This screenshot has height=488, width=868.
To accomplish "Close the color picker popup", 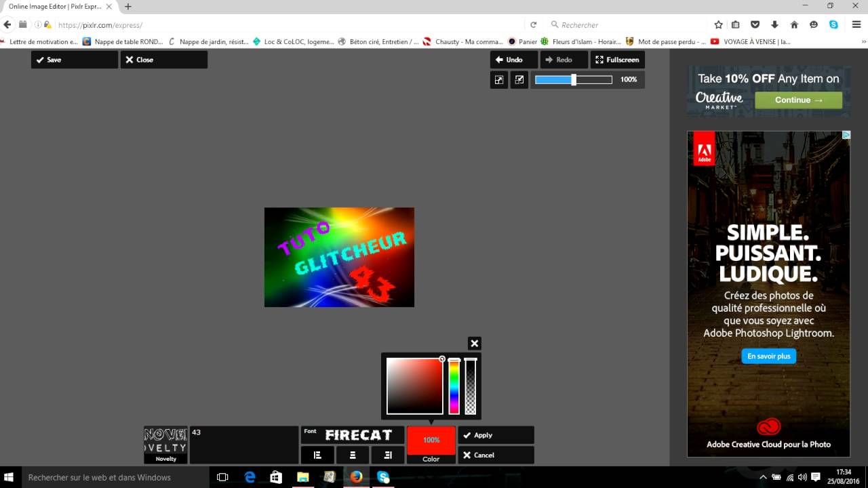I will (x=475, y=344).
